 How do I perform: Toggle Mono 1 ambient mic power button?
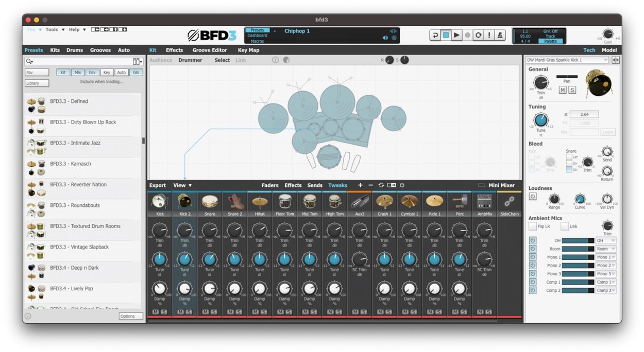(533, 257)
